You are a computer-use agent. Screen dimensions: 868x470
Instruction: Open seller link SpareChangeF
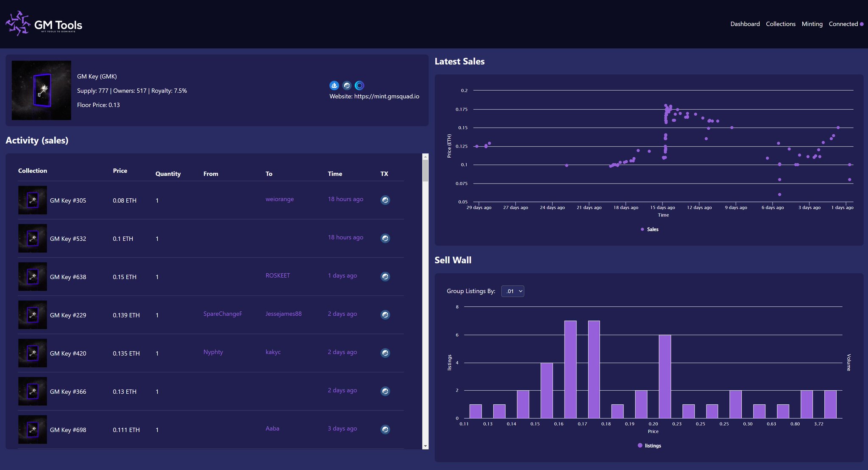click(223, 314)
